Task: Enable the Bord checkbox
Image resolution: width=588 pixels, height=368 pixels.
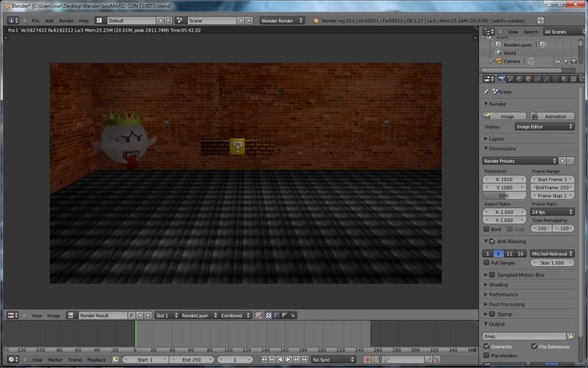Action: 486,229
